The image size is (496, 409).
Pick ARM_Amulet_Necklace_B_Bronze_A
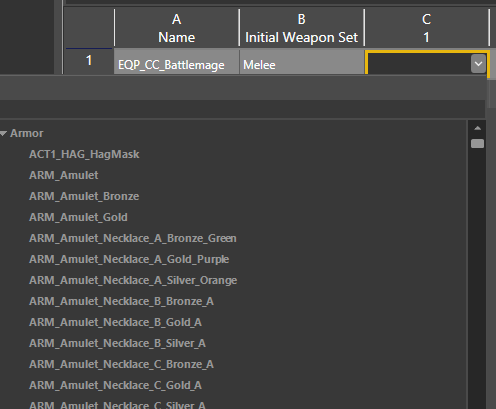(121, 301)
